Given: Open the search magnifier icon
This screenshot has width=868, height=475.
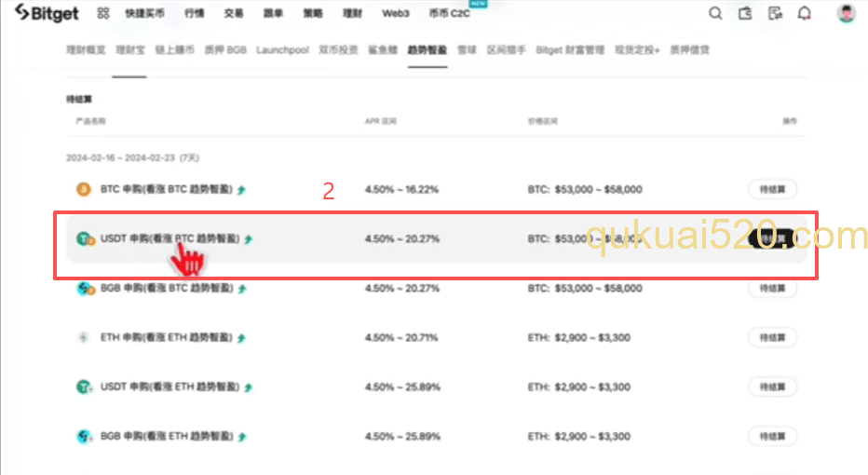Looking at the screenshot, I should click(x=715, y=13).
